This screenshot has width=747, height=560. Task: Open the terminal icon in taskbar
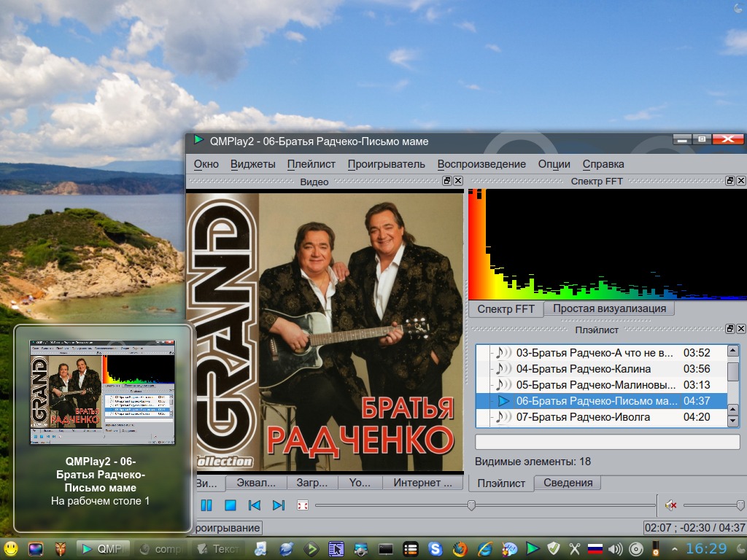point(385,549)
